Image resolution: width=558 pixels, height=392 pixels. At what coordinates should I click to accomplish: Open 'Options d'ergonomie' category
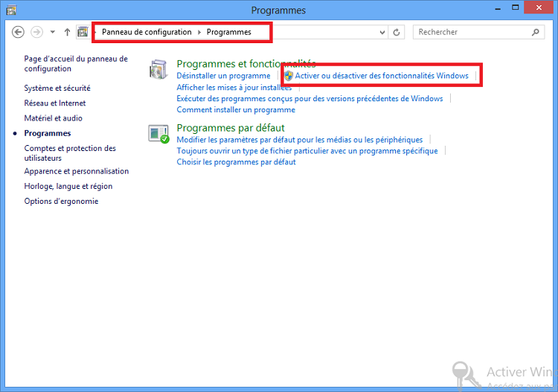coord(61,201)
